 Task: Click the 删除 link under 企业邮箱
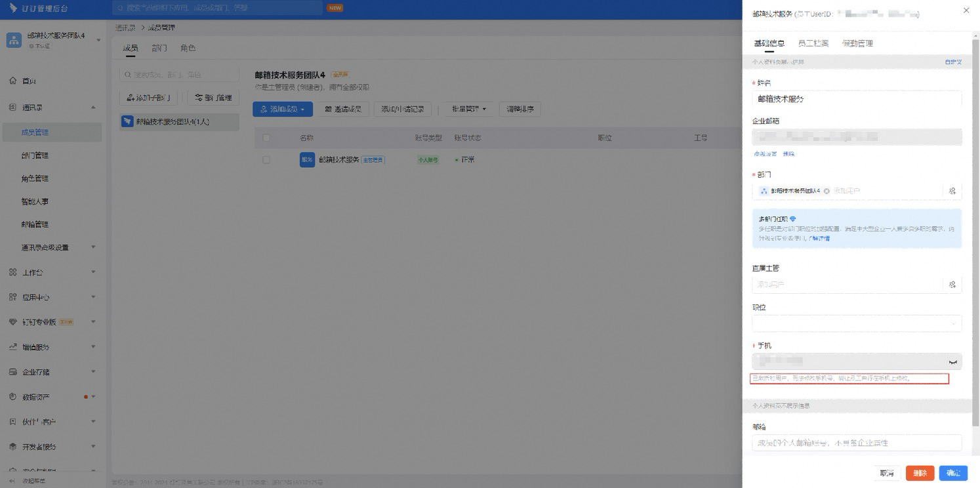coord(788,154)
